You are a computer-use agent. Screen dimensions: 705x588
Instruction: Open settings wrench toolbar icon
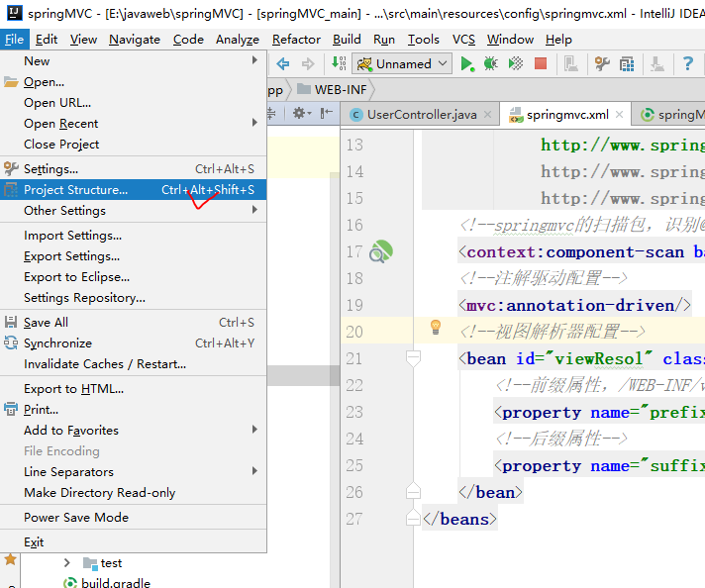click(602, 63)
